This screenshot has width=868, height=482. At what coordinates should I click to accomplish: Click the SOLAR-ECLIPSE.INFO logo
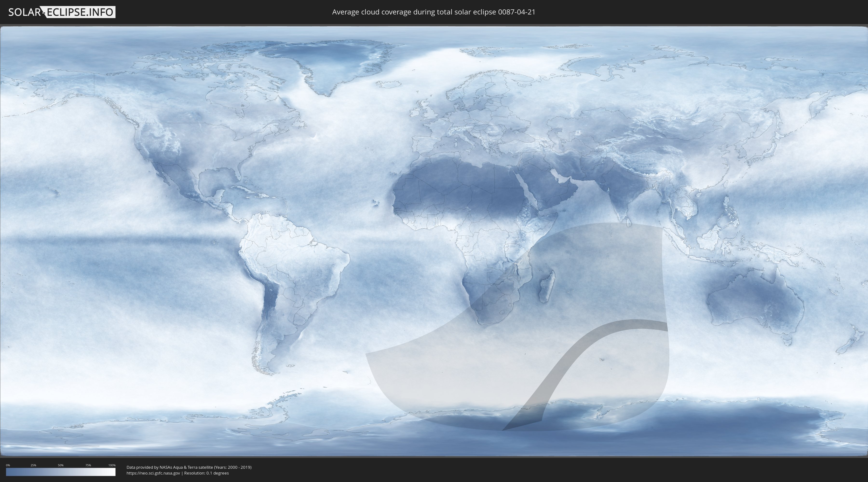tap(62, 12)
